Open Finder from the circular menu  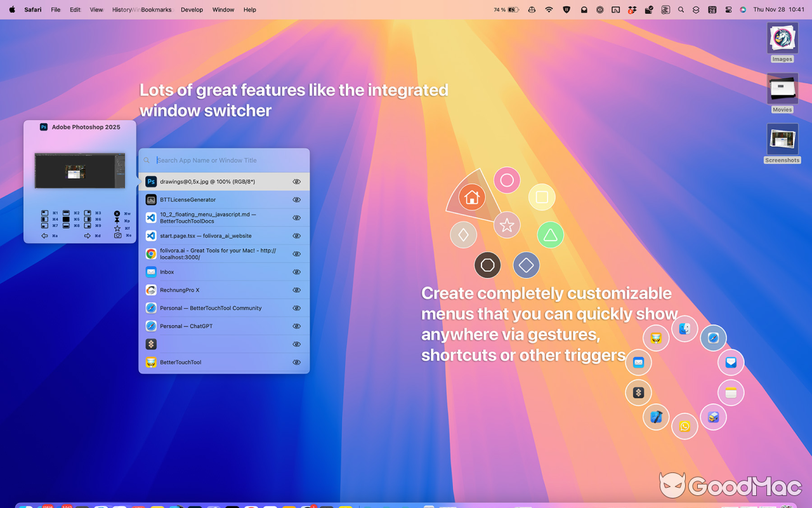684,329
